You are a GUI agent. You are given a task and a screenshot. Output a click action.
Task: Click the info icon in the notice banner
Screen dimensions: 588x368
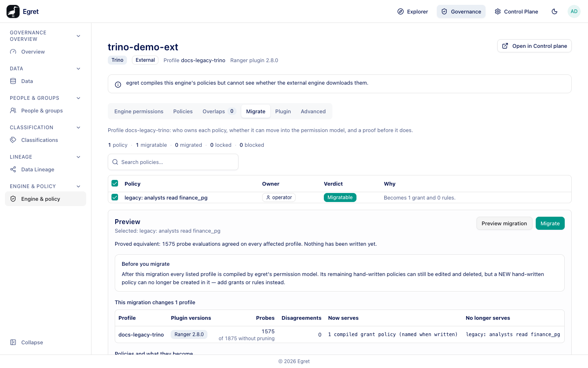pos(118,85)
